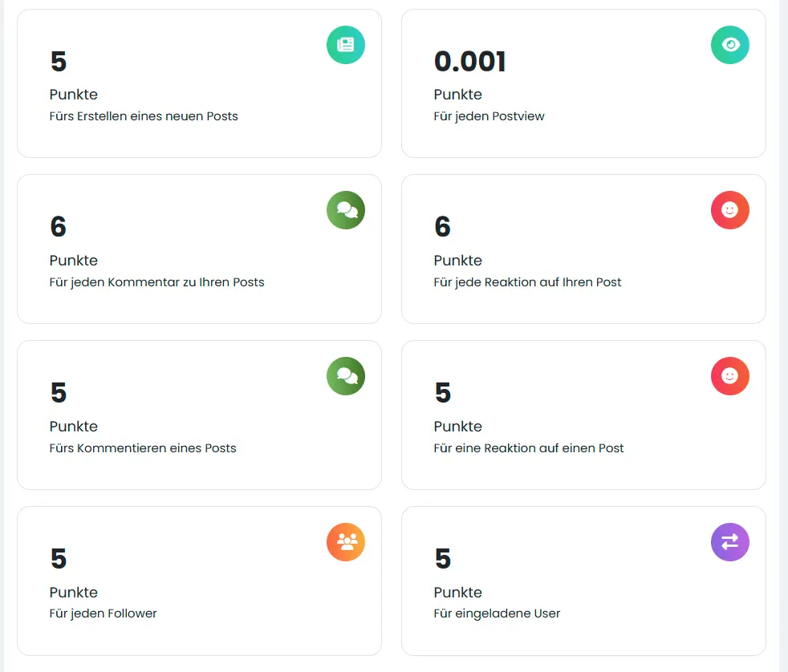The height and width of the screenshot is (672, 788).
Task: Click the 'Für jeden Postview' label
Action: pos(489,116)
